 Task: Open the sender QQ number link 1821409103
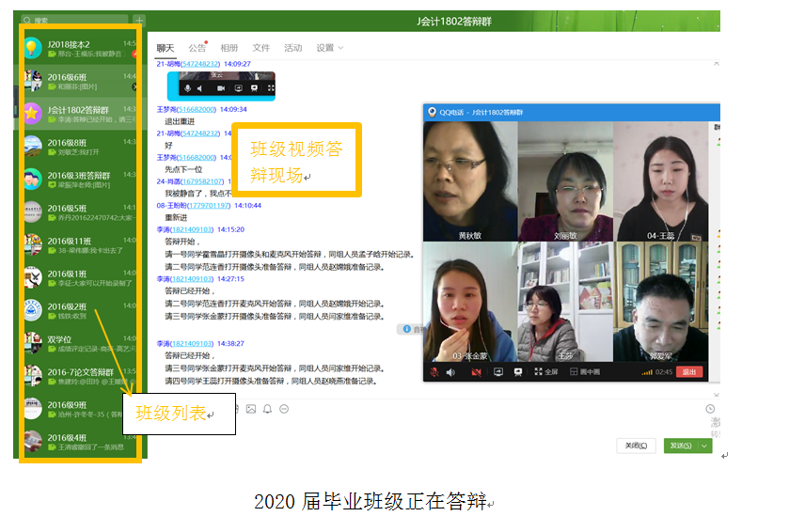coord(193,228)
